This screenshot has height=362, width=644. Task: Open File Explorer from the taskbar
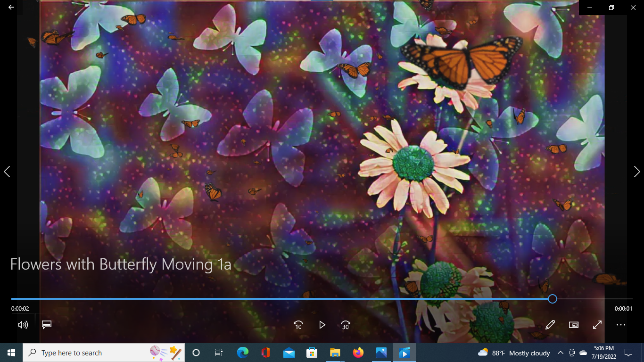pyautogui.click(x=335, y=353)
